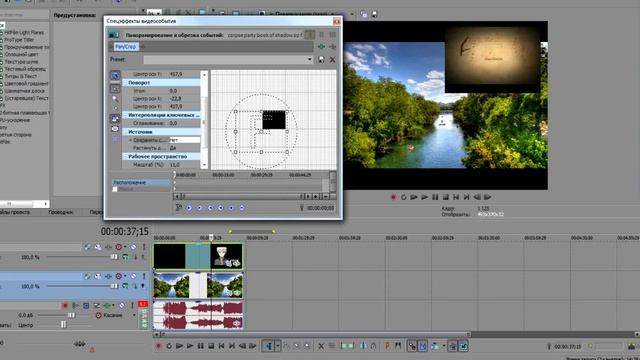Image resolution: width=640 pixels, height=360 pixels.
Task: Switch to the Проводник tab
Action: point(60,212)
